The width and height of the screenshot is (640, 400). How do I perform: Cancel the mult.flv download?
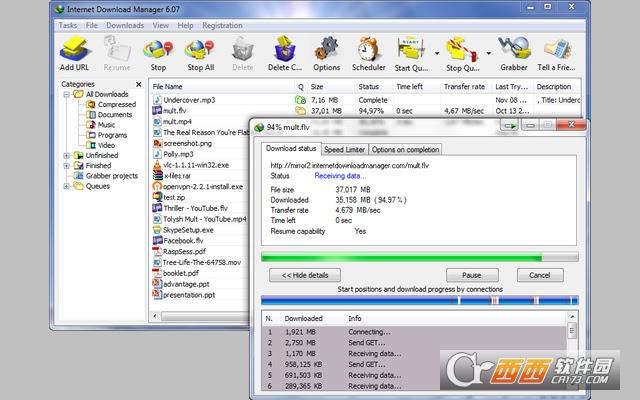point(540,275)
